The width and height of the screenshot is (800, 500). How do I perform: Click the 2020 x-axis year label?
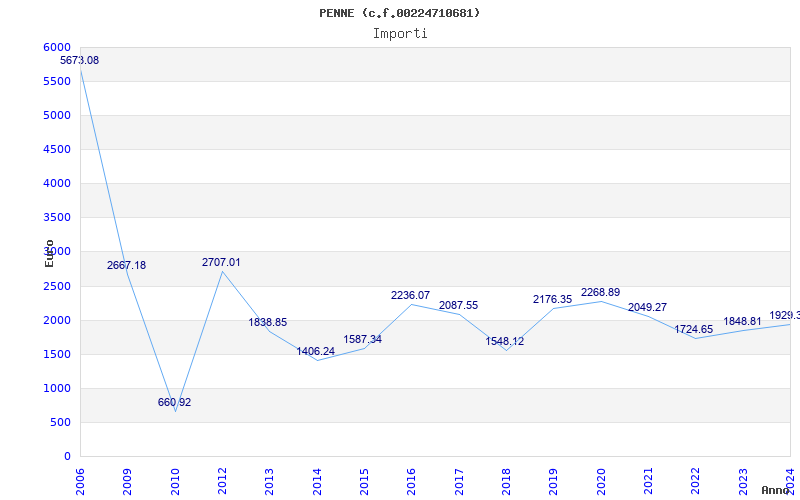[x=601, y=481]
